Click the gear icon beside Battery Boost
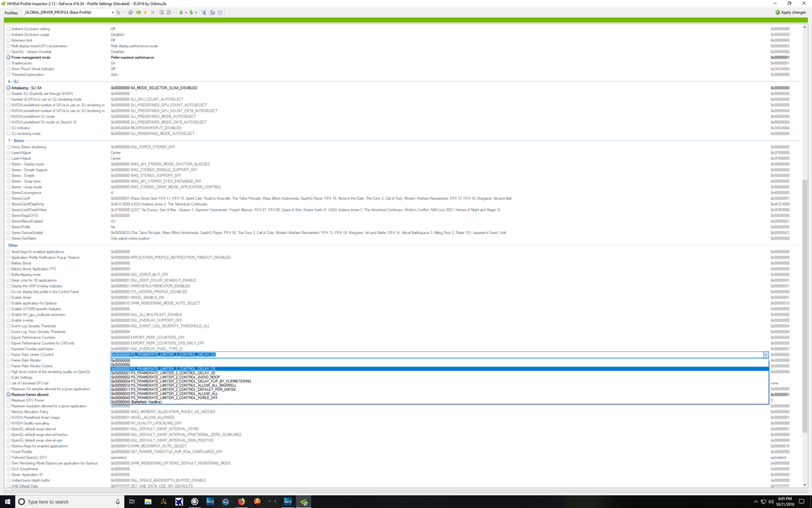Image resolution: width=812 pixels, height=508 pixels. tap(8, 263)
